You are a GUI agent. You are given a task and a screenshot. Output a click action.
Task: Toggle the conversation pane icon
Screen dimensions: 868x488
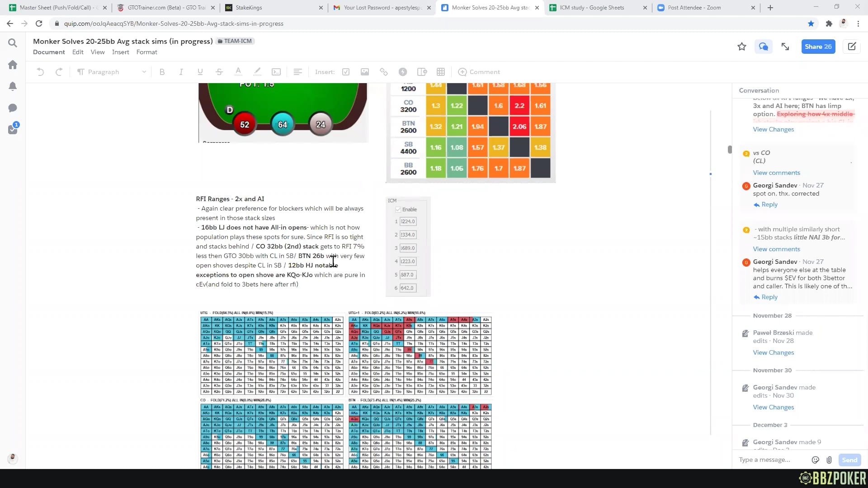764,47
